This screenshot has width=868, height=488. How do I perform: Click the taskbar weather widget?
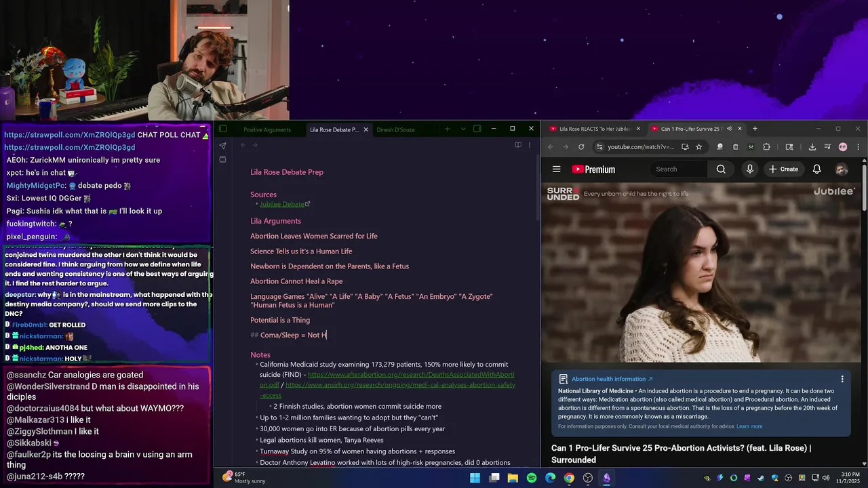click(x=244, y=478)
